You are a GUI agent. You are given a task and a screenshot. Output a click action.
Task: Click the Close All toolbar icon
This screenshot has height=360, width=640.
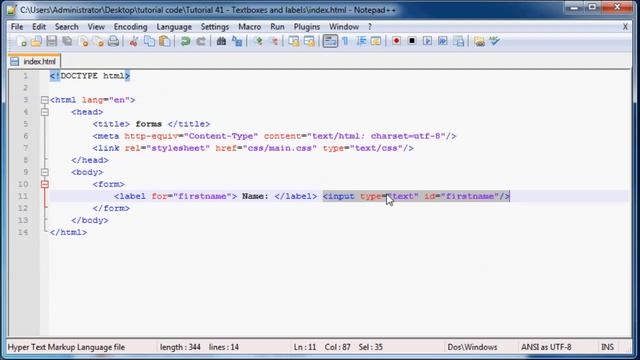(x=98, y=41)
